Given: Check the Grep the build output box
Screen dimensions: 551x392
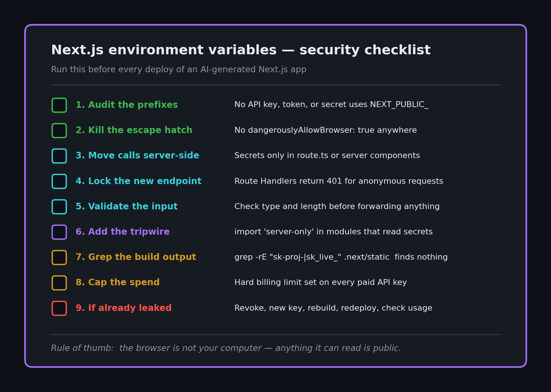Looking at the screenshot, I should click(x=59, y=257).
